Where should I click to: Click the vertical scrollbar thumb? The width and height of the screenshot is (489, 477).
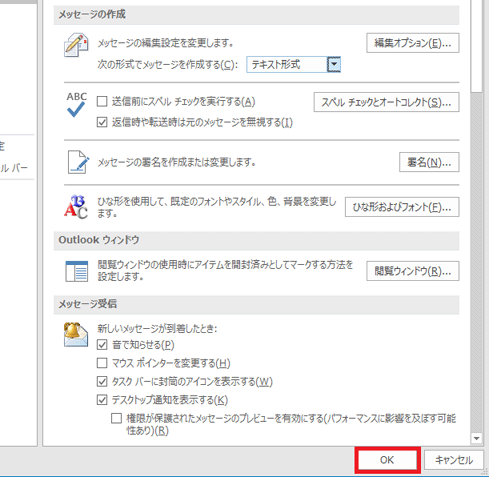pos(476,46)
